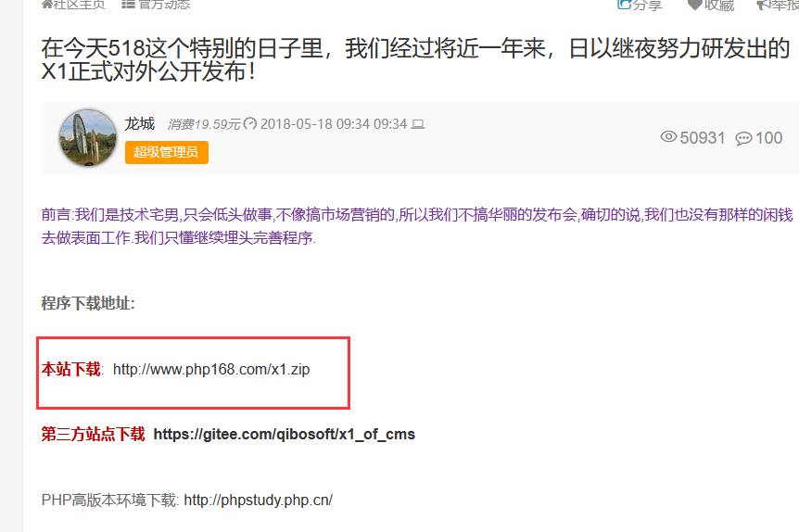Click the 分享 share text label

click(x=647, y=5)
